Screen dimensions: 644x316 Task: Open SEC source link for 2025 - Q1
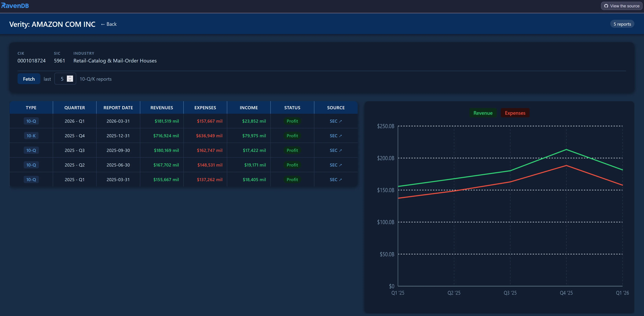point(335,180)
